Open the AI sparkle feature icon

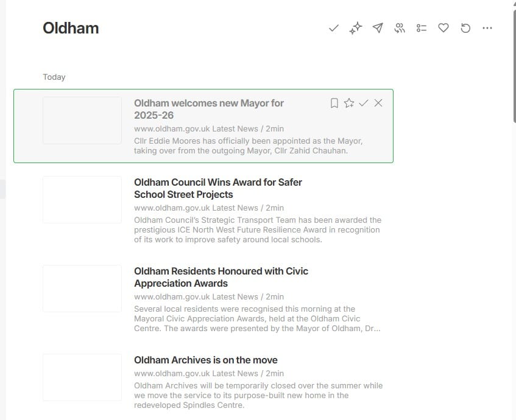(356, 28)
